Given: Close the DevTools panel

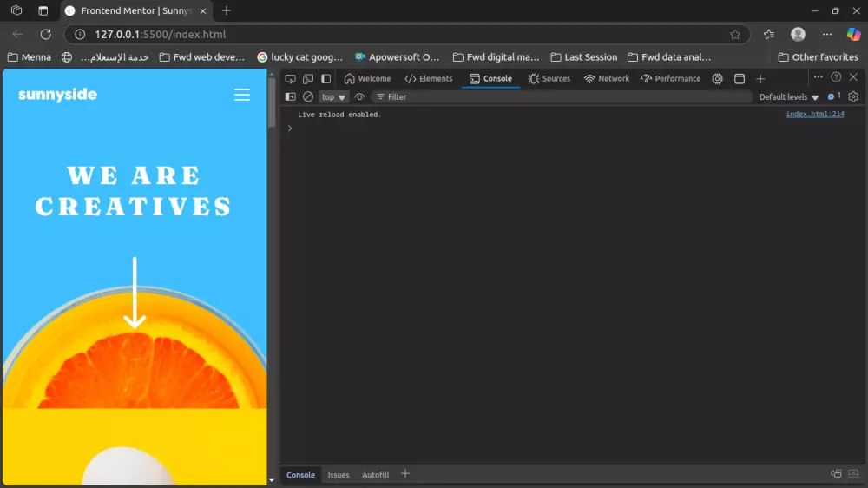Looking at the screenshot, I should [x=853, y=77].
